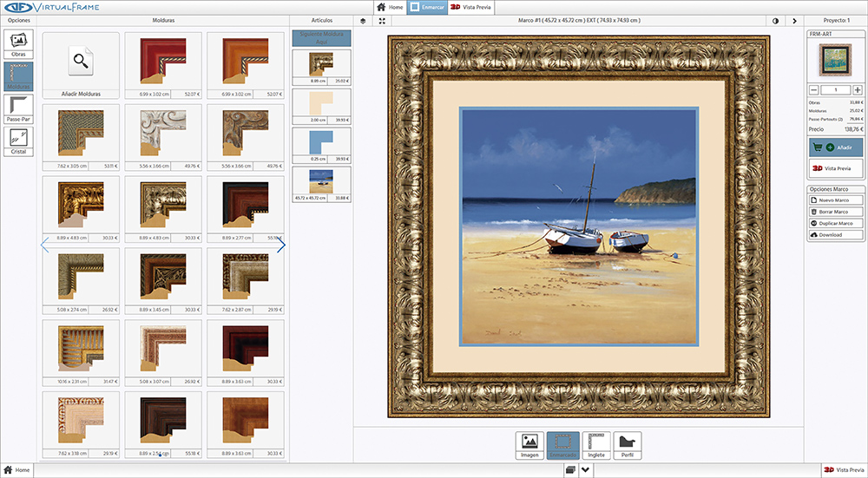This screenshot has width=868, height=478.
Task: Open the Passe-Par options
Action: 18,109
